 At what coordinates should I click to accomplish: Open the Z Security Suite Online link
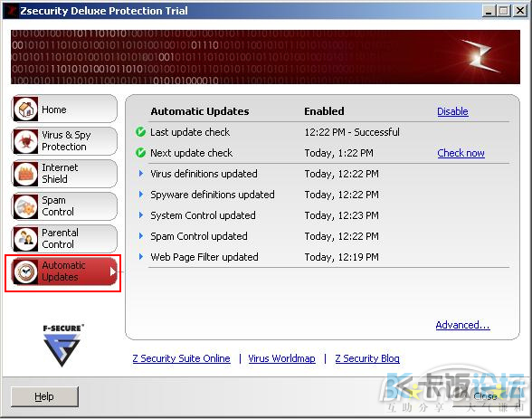181,358
